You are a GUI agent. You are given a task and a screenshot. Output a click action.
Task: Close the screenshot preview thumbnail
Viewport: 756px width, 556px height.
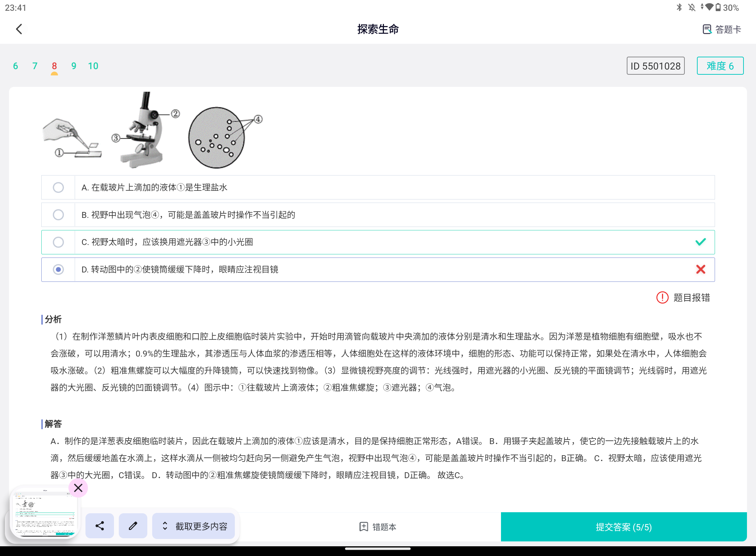pyautogui.click(x=78, y=488)
